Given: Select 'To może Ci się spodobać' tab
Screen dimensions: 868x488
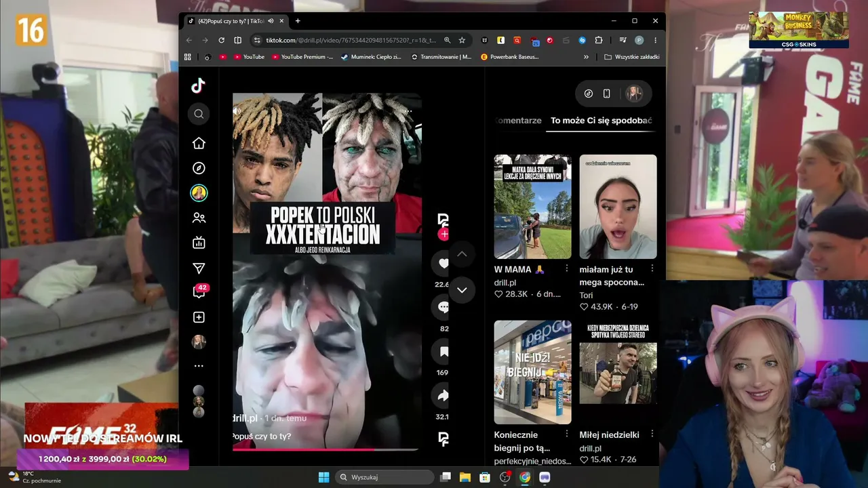Looking at the screenshot, I should pos(601,121).
